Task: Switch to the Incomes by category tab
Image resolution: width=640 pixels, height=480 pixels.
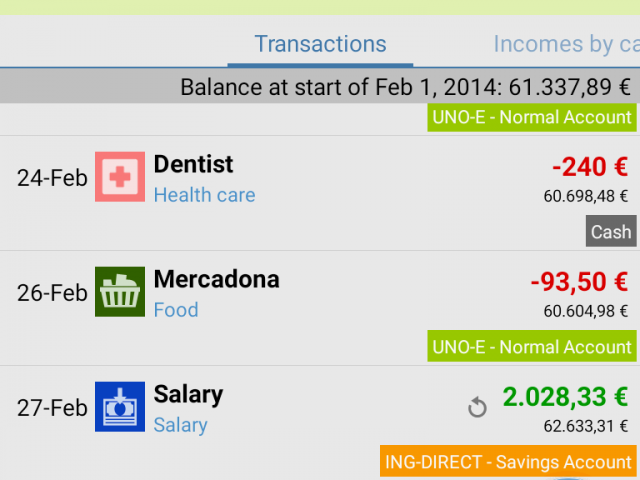Action: point(567,44)
